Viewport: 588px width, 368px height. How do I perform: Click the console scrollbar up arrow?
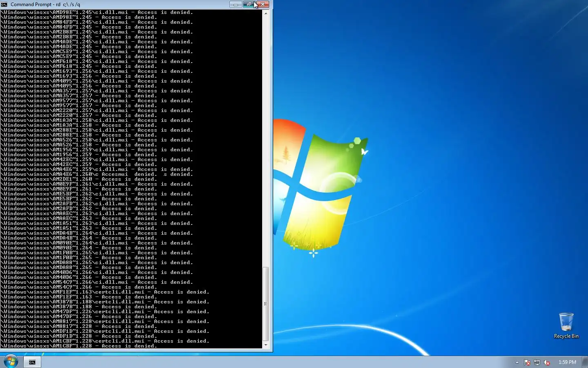click(x=266, y=13)
